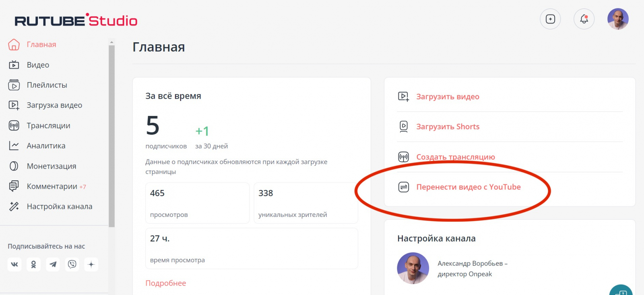
Task: Click the broadcast icon beside Трансляции
Action: pyautogui.click(x=14, y=126)
